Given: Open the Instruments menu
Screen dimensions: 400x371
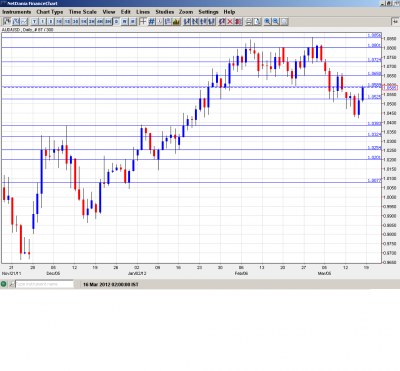Looking at the screenshot, I should tap(17, 12).
